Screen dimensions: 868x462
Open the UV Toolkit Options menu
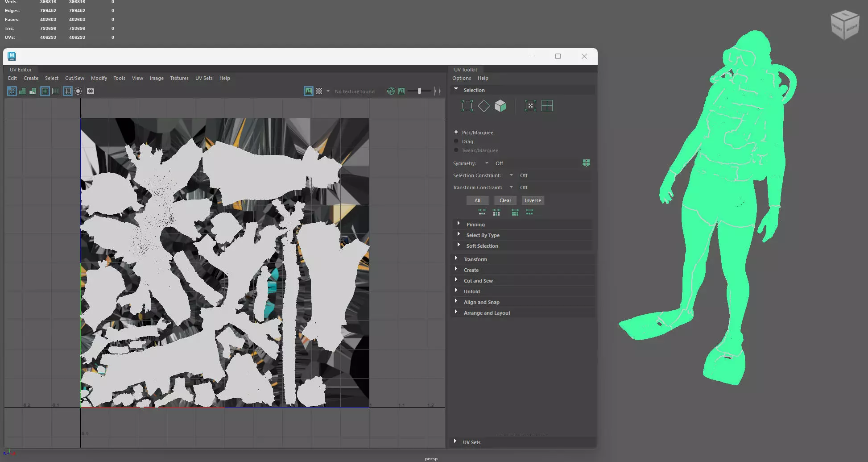coord(462,78)
